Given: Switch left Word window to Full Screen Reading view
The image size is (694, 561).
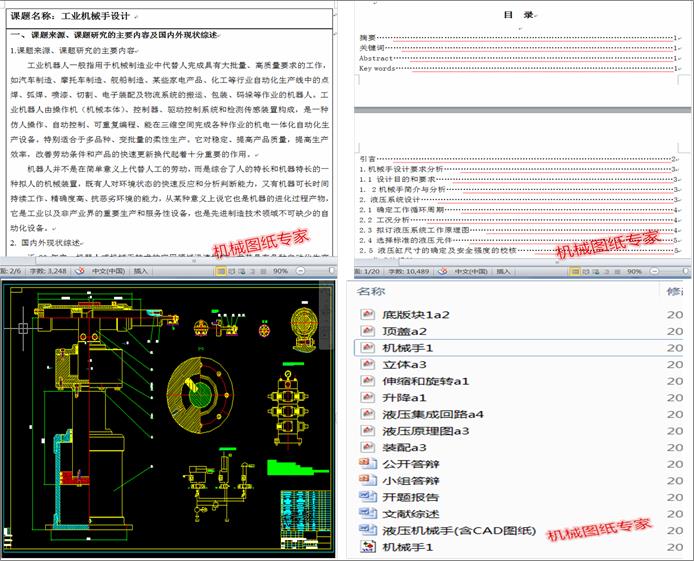Looking at the screenshot, I should click(x=231, y=271).
